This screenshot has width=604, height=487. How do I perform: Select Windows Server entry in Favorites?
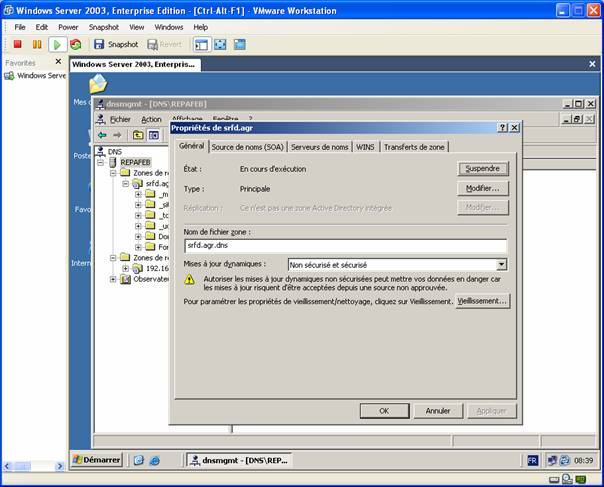tap(35, 76)
